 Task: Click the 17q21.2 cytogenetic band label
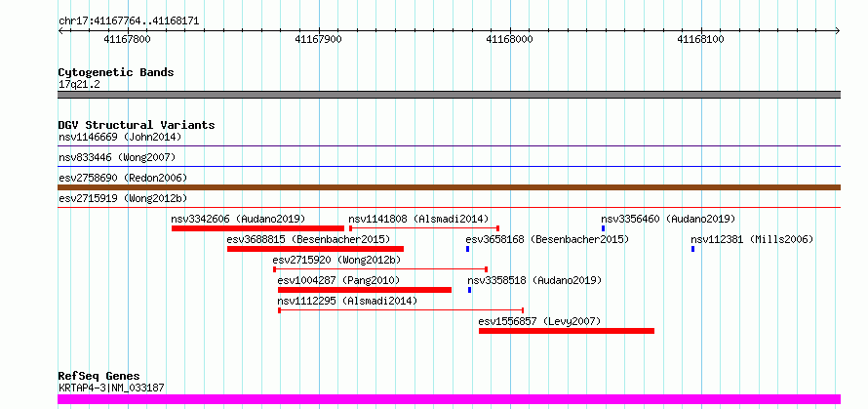click(x=79, y=85)
